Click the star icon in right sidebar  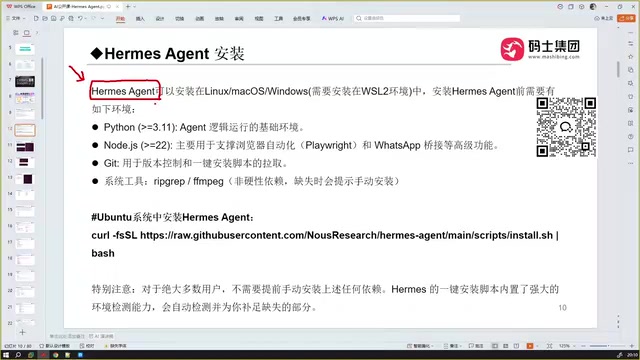click(631, 56)
